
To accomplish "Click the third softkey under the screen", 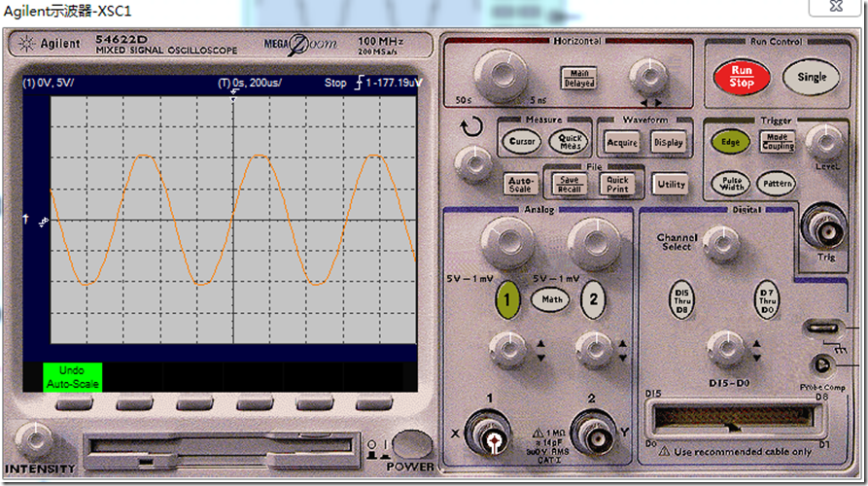I will 194,405.
